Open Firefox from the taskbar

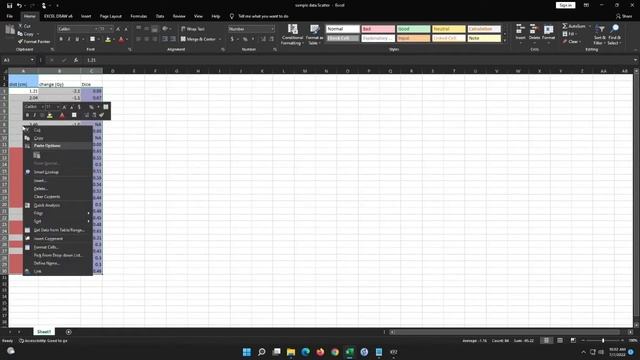pos(320,352)
